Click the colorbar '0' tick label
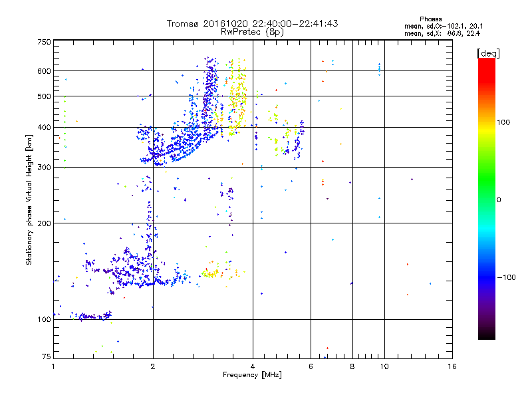Image resolution: width=532 pixels, height=399 pixels. (498, 200)
